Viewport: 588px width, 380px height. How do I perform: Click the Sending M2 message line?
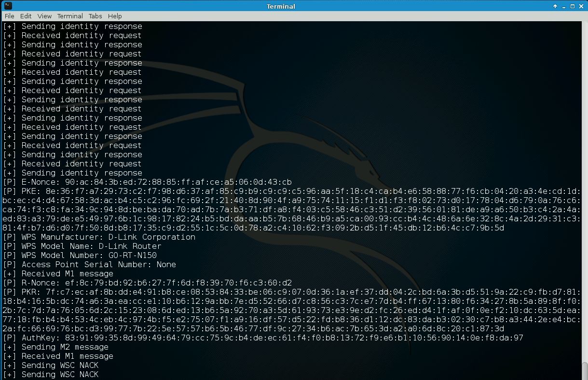click(x=55, y=347)
